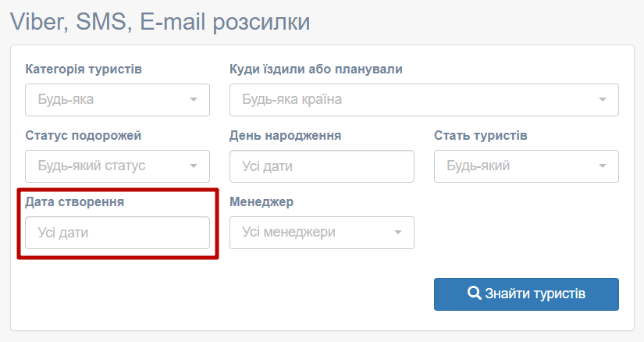Image resolution: width=644 pixels, height=342 pixels.
Task: Click the Знайти туристів button
Action: (526, 294)
